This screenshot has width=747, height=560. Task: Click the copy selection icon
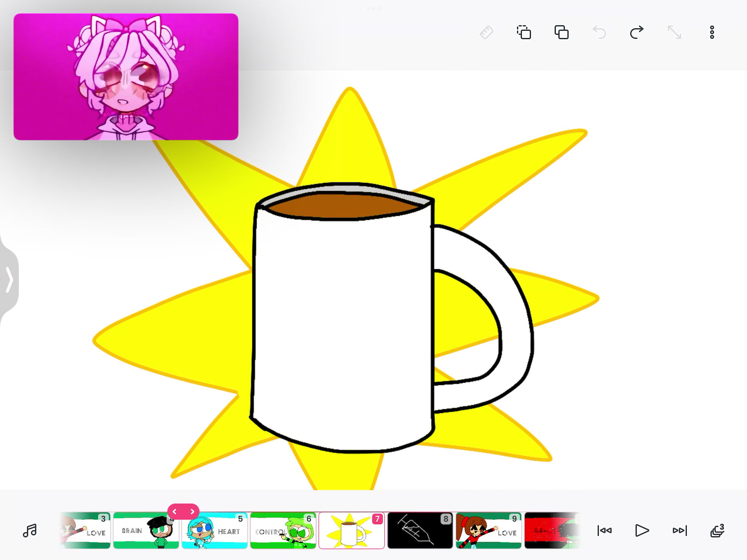[x=524, y=32]
